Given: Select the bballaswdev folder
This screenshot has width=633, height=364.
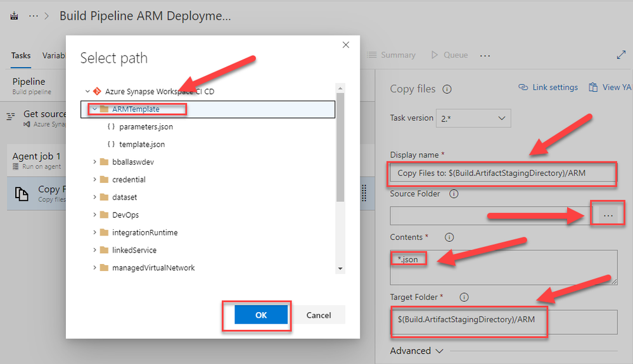Looking at the screenshot, I should pyautogui.click(x=133, y=162).
